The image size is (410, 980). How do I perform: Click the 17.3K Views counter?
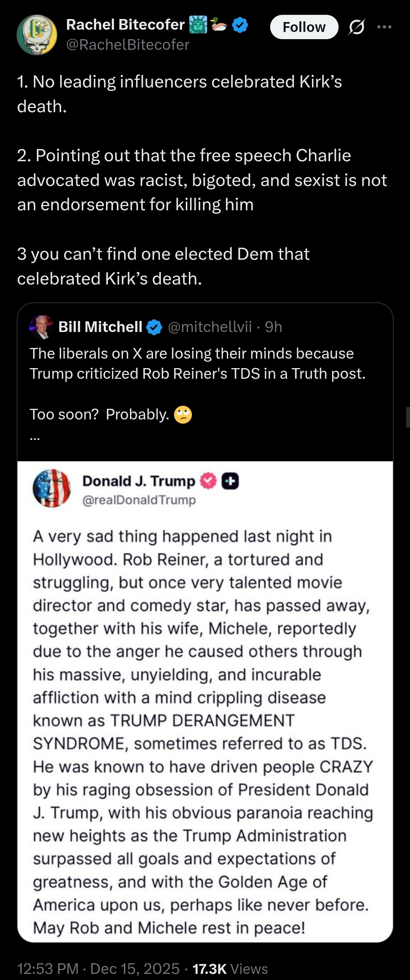pyautogui.click(x=230, y=968)
